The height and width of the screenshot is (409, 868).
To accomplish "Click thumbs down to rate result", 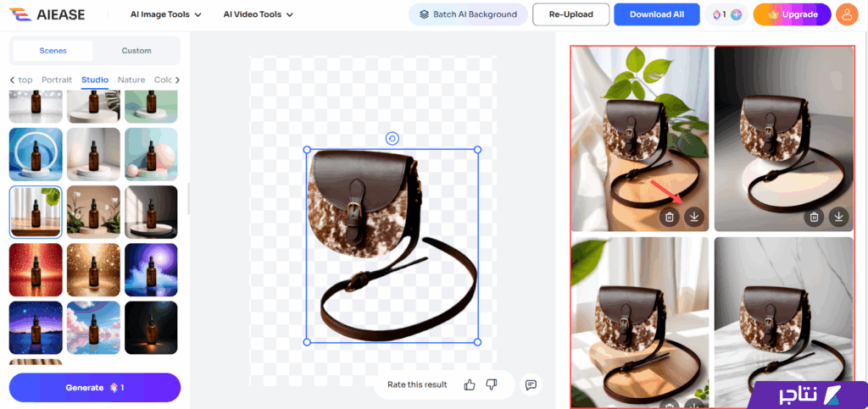I will pyautogui.click(x=491, y=384).
